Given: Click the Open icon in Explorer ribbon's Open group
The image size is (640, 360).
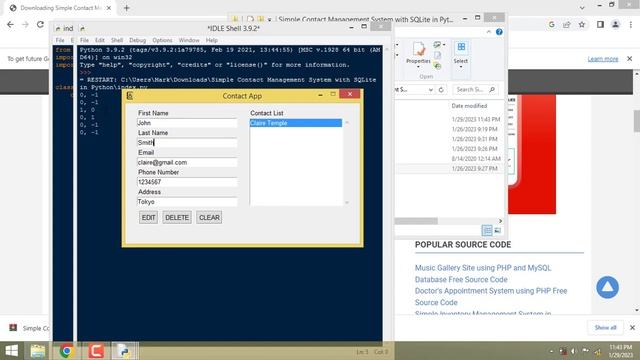Looking at the screenshot, I should coord(437,44).
